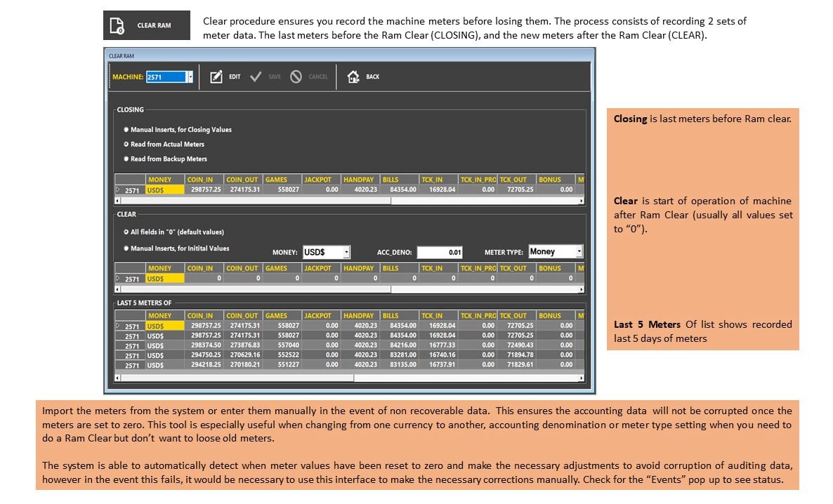The width and height of the screenshot is (833, 504).
Task: Click the CLEAR table right scroll arrow
Action: (x=581, y=289)
